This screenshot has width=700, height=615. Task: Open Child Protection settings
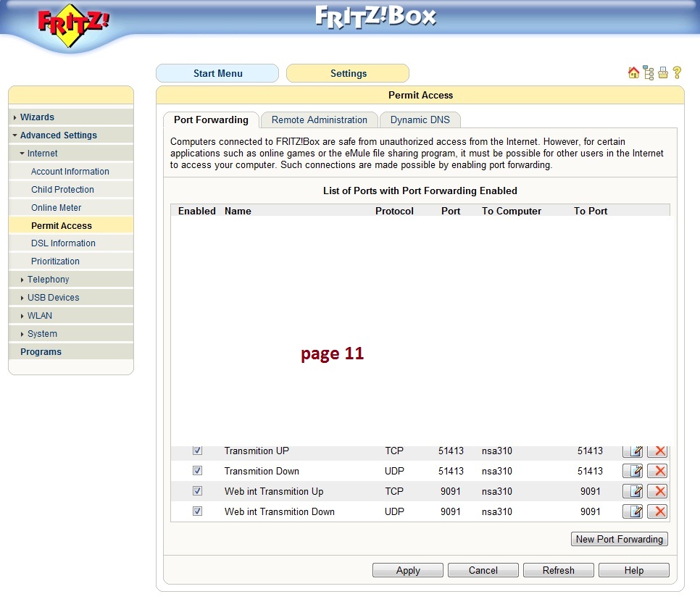71,189
